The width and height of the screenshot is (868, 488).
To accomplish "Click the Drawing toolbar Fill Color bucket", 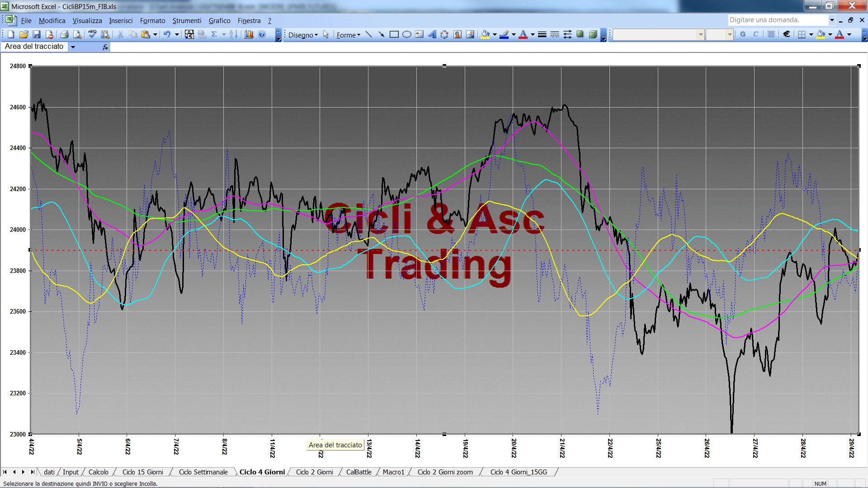I will click(486, 34).
